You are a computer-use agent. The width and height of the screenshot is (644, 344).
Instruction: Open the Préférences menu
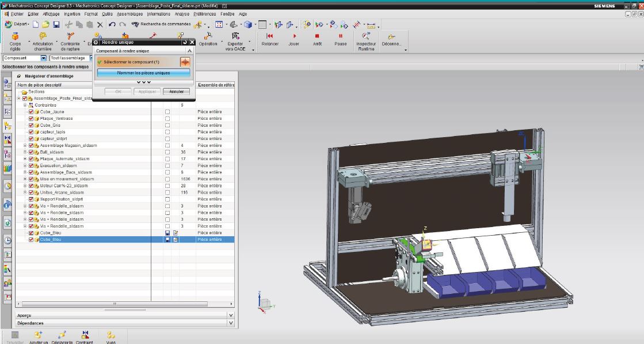tap(204, 14)
